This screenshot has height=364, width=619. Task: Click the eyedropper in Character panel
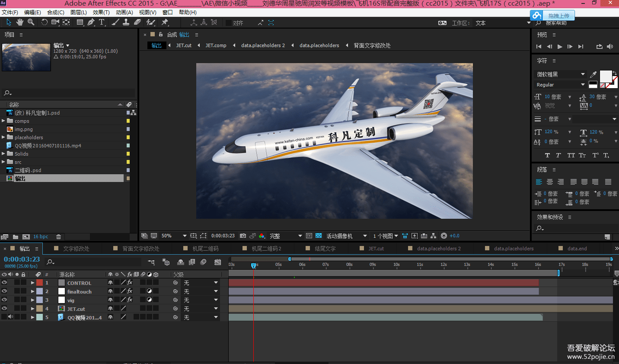(593, 75)
